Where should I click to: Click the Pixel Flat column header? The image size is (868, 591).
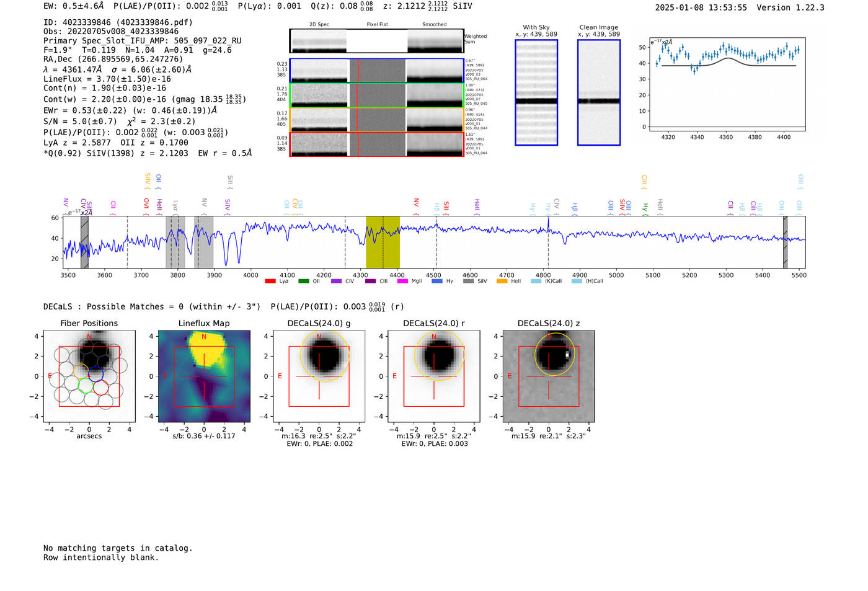377,25
